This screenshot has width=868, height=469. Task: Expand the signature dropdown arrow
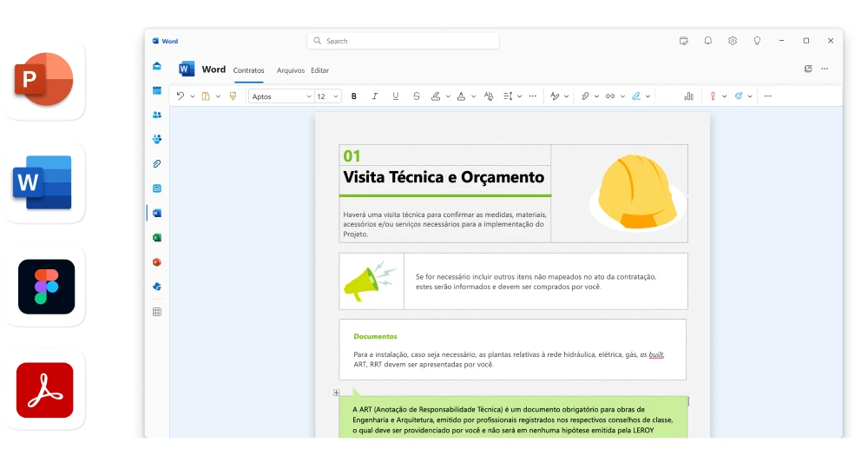(x=648, y=96)
